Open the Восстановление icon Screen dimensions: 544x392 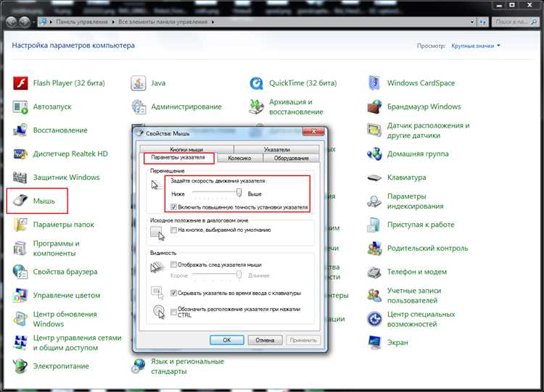point(20,130)
